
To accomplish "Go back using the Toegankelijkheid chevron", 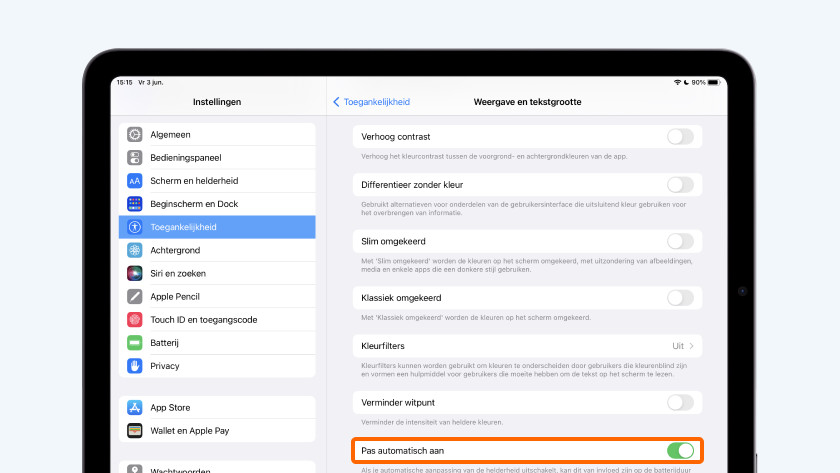I will (336, 102).
